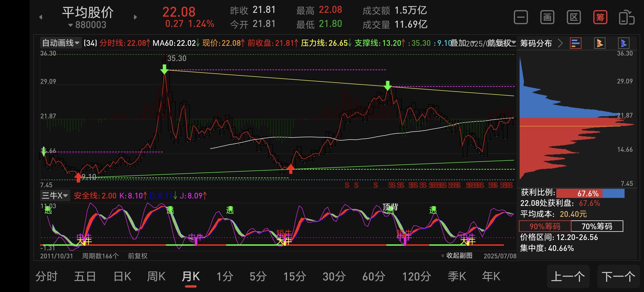This screenshot has width=644, height=292.
Task: Go to the previous stock with left arrow
Action: coord(41,17)
